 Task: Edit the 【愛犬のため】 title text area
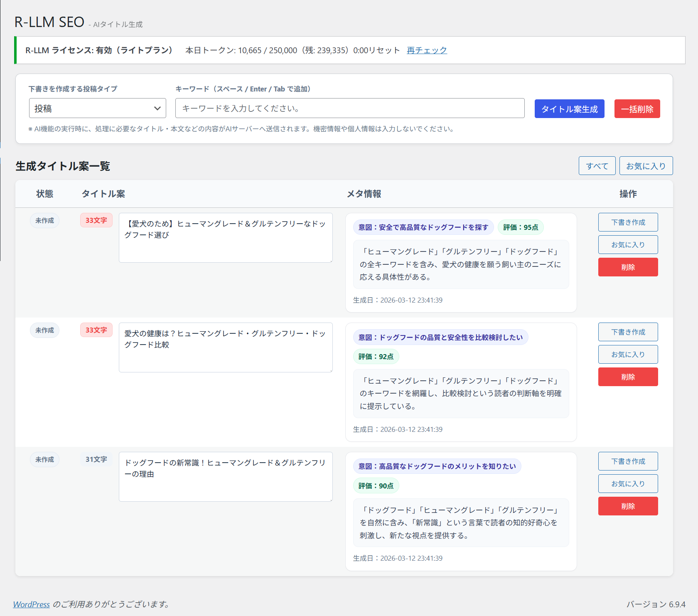[226, 238]
